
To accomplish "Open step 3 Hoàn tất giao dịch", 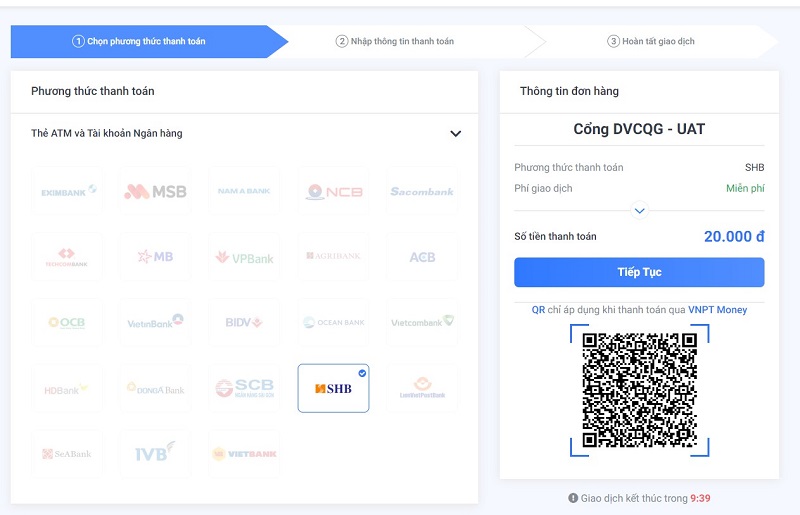I will [x=651, y=41].
